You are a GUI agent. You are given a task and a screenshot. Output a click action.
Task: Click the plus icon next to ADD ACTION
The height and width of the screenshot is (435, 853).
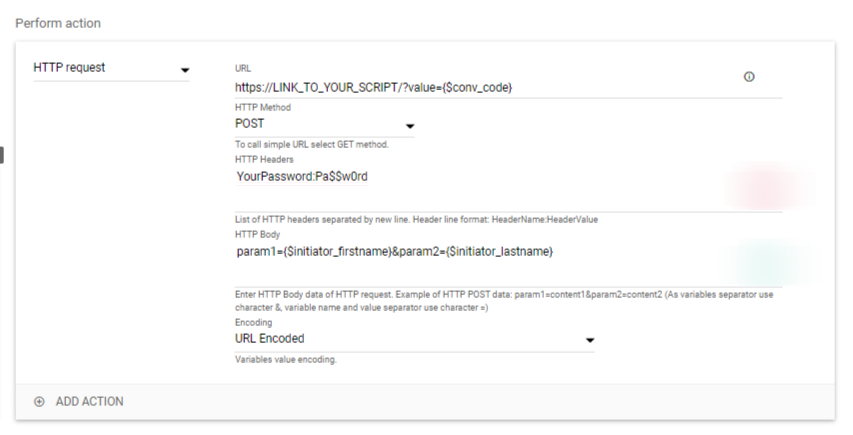coord(40,401)
